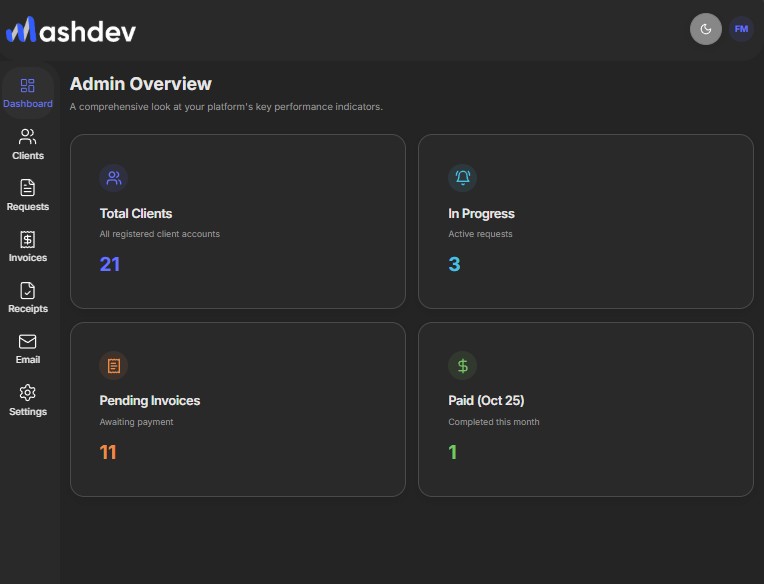Open the FM user avatar menu
The image size is (764, 584).
741,29
